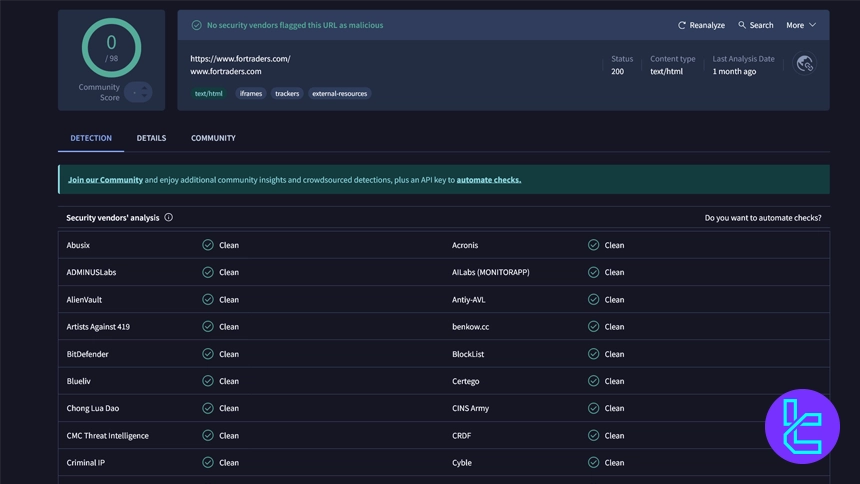This screenshot has height=484, width=860.
Task: Click the clean check icon for Certego
Action: click(x=593, y=381)
